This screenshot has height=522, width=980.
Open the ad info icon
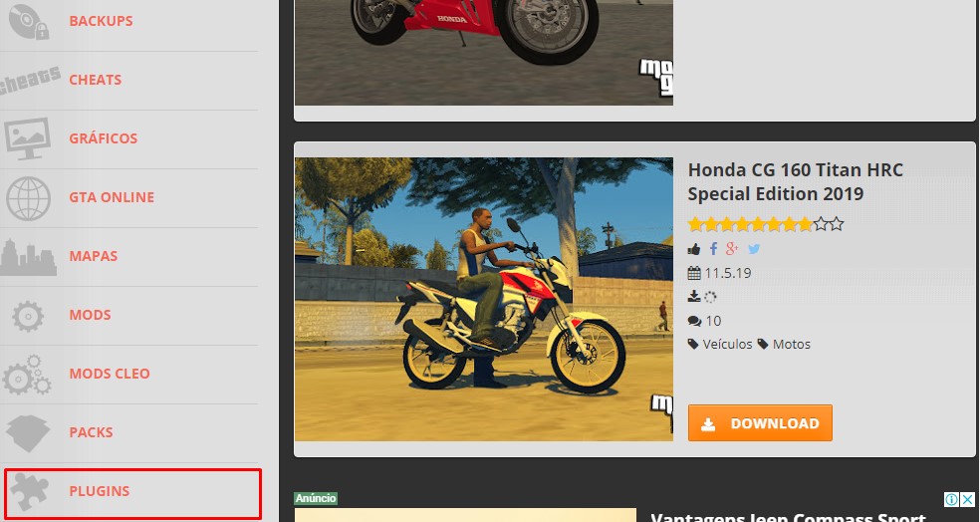(x=951, y=499)
